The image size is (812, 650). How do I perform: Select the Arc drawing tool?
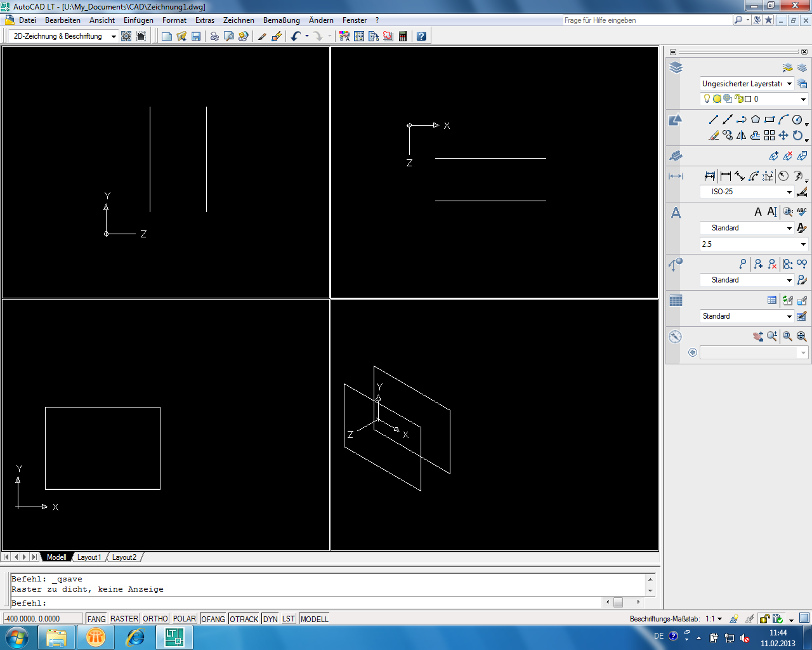tap(783, 119)
